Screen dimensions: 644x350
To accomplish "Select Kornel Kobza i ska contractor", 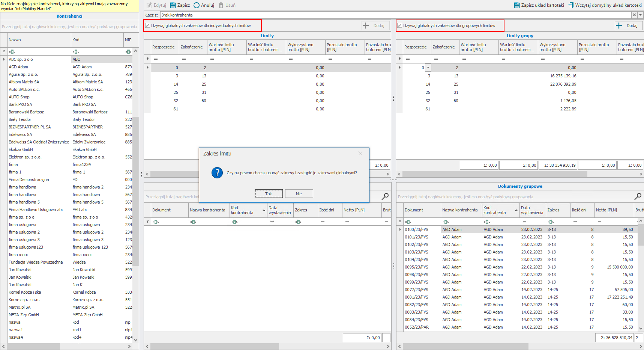I will click(70, 292).
